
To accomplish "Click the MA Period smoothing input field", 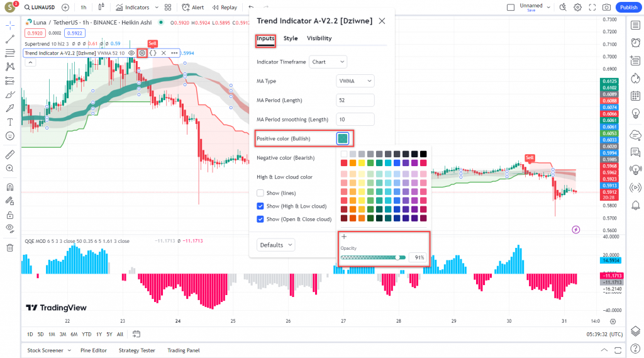I will pyautogui.click(x=355, y=119).
